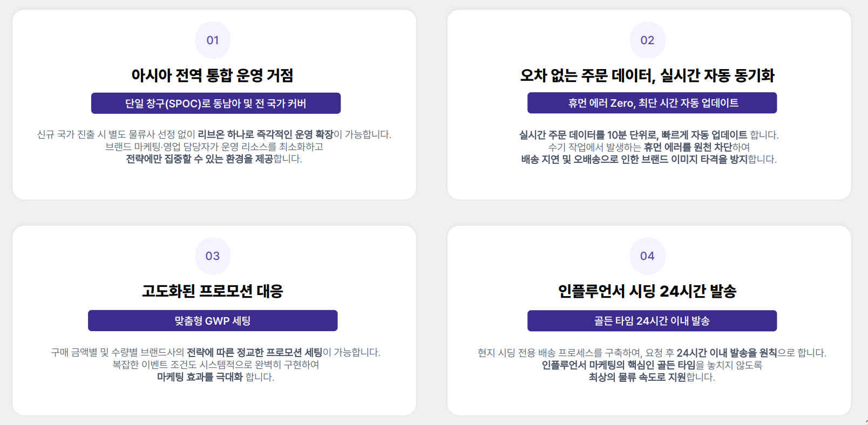Click the 02 number badge
The image size is (868, 425).
(647, 40)
